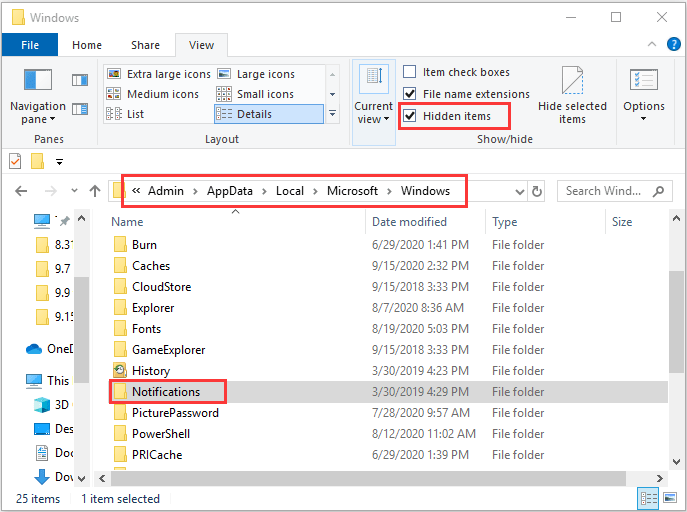The height and width of the screenshot is (512, 687).
Task: Choose List layout
Action: pos(125,114)
